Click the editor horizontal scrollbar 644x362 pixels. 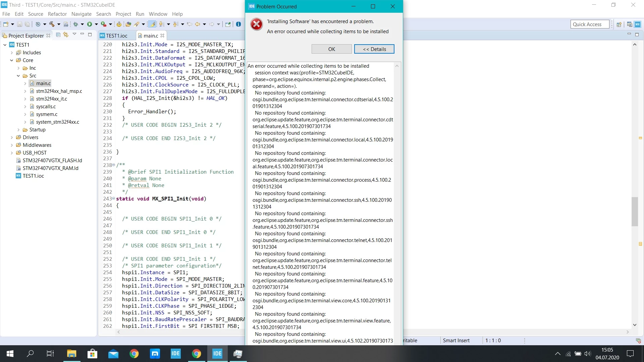pos(373,332)
